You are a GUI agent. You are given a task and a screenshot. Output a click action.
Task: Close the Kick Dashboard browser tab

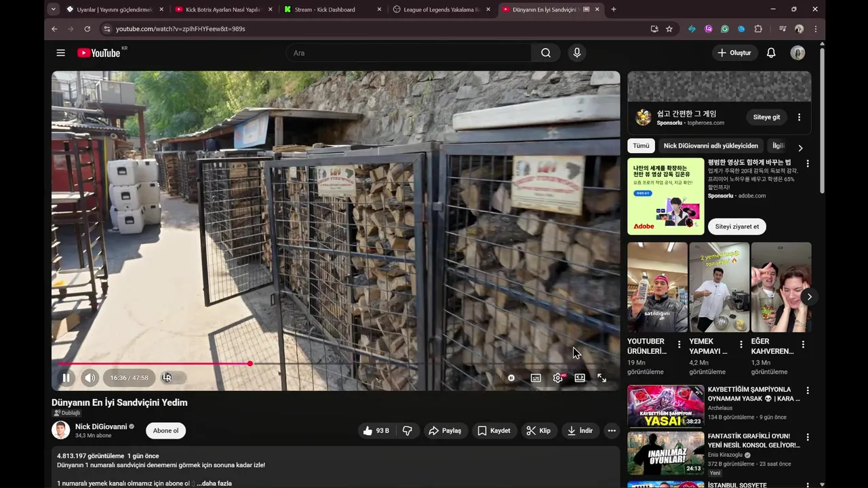(378, 9)
